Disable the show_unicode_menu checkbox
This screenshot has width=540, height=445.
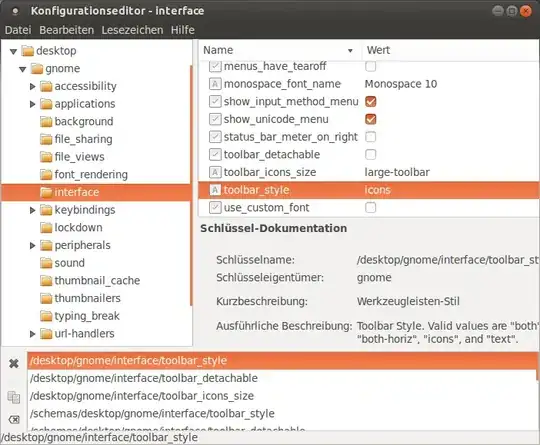click(371, 119)
